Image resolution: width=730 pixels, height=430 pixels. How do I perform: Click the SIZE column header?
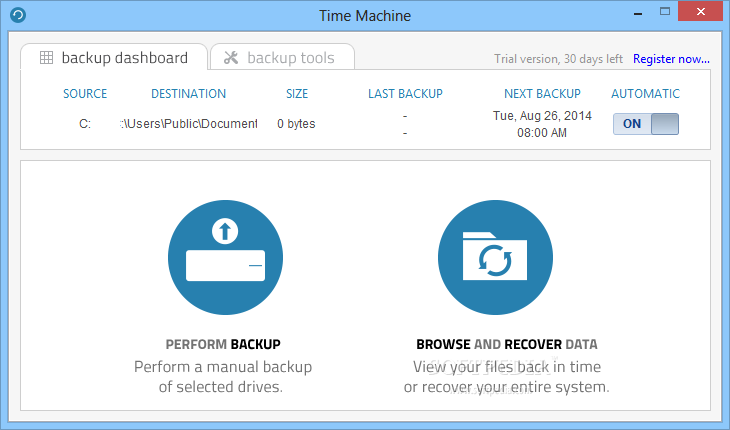[297, 94]
